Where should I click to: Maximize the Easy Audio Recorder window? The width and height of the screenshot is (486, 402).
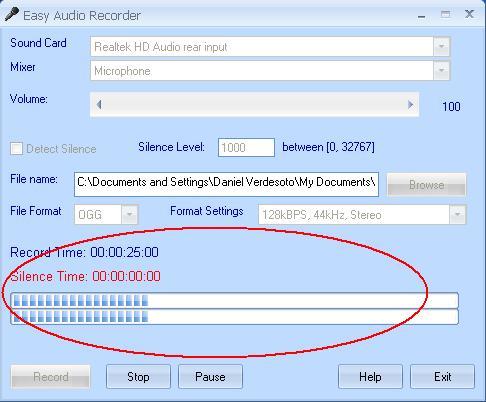(x=446, y=14)
